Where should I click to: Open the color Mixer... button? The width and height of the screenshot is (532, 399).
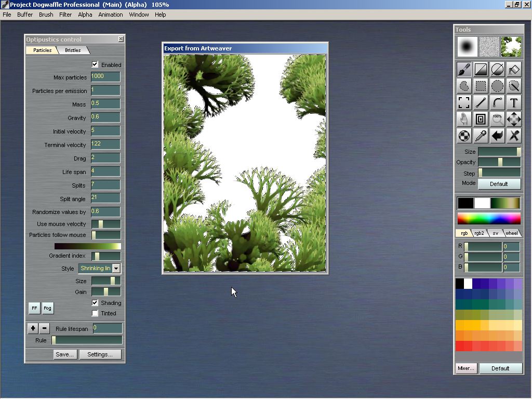(x=465, y=368)
